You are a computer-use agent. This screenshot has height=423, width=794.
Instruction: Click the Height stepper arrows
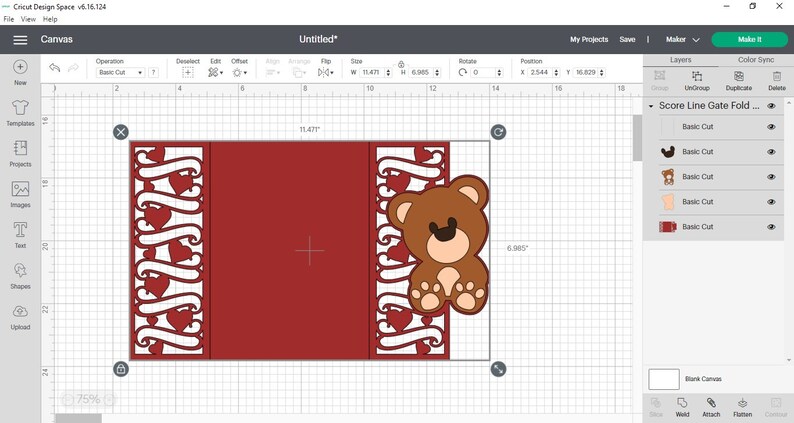pyautogui.click(x=438, y=72)
